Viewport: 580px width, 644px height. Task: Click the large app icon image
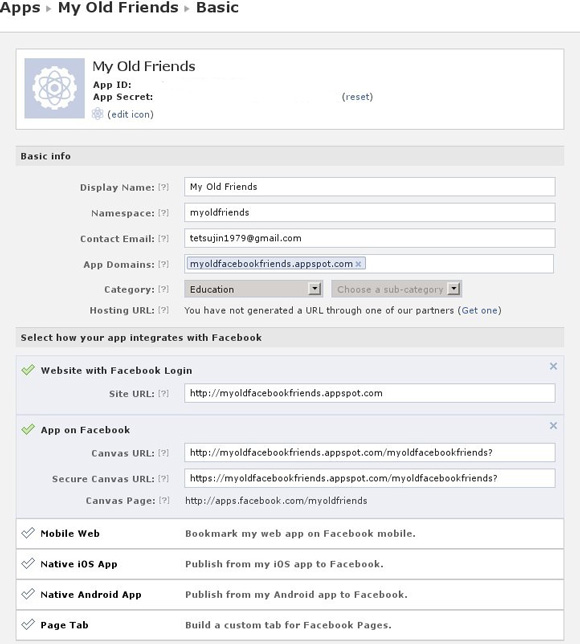click(x=55, y=88)
